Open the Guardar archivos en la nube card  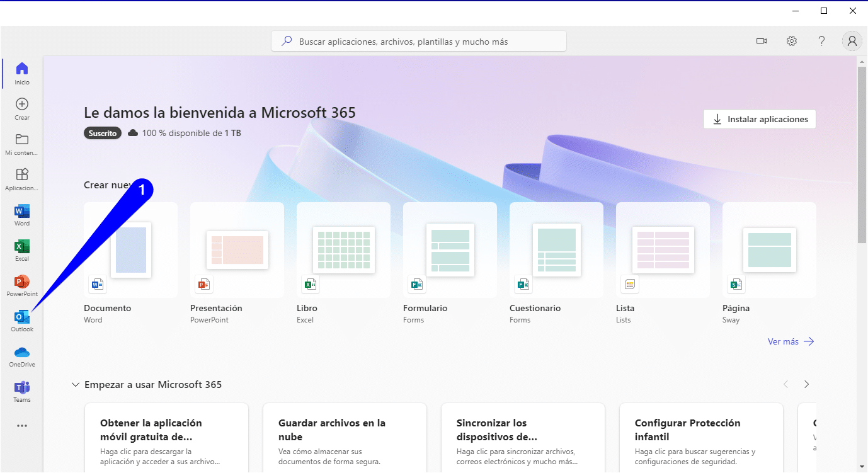345,438
